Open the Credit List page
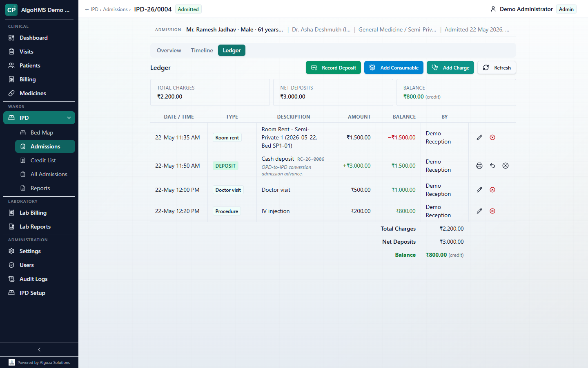This screenshot has height=368, width=588. [x=45, y=160]
